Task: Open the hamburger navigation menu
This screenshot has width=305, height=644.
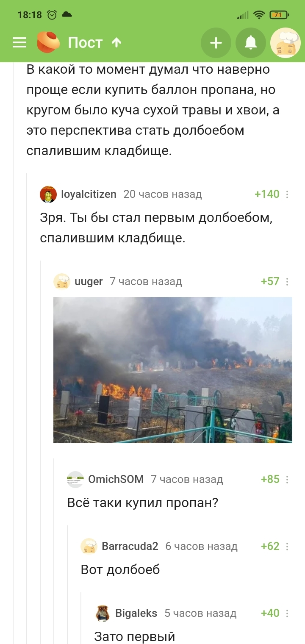Action: click(19, 43)
